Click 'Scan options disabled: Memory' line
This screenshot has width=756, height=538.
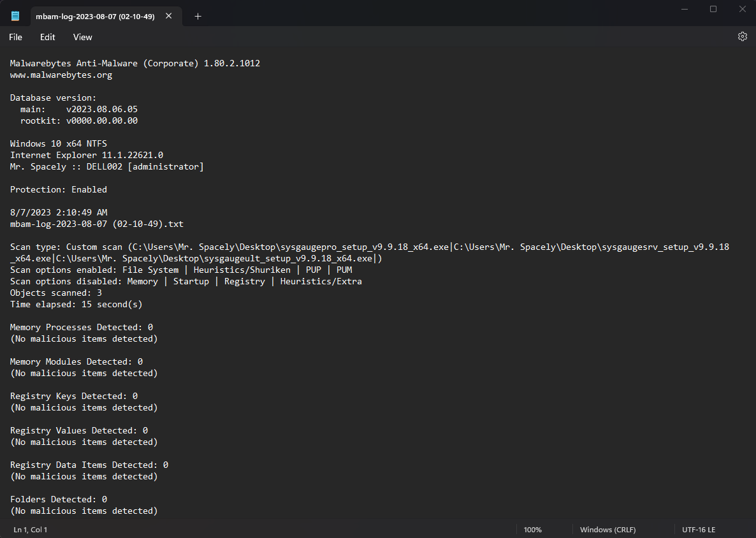click(186, 281)
